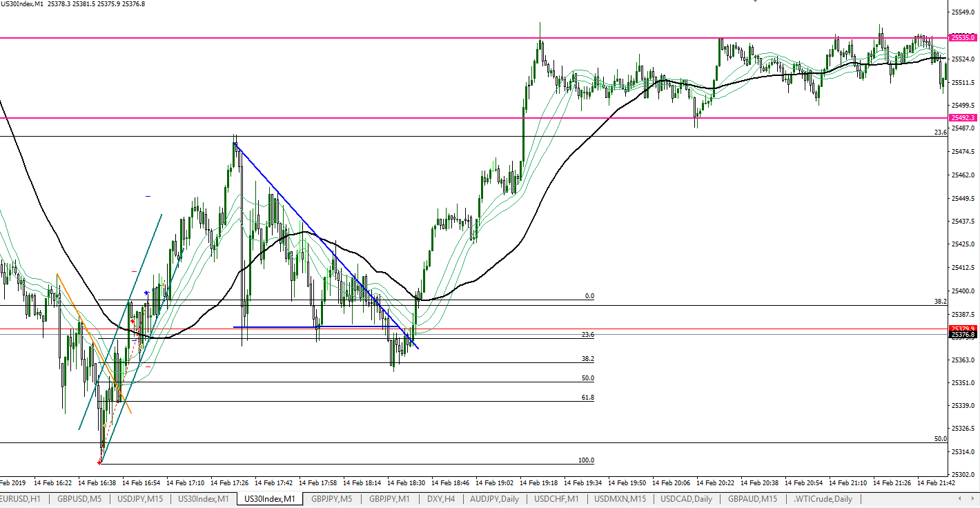Open the USDJPY,M15 chart tab

tap(140, 499)
